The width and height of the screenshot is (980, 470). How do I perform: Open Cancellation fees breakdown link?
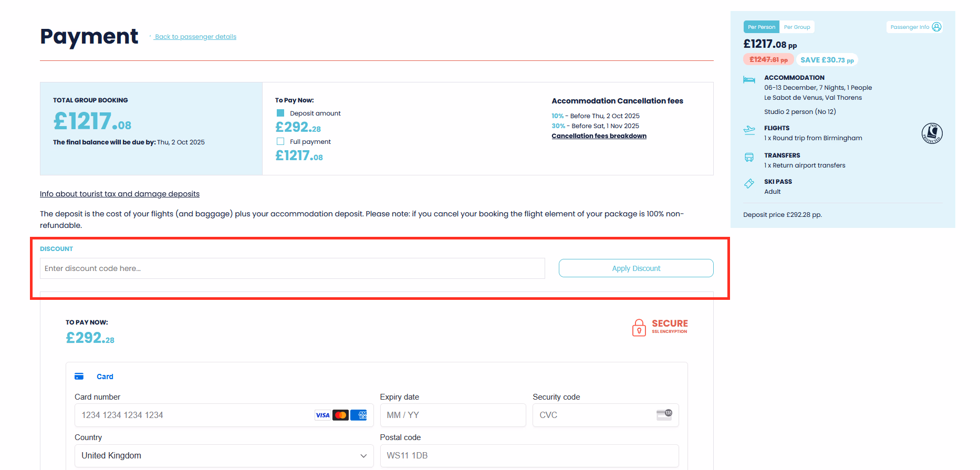tap(599, 136)
